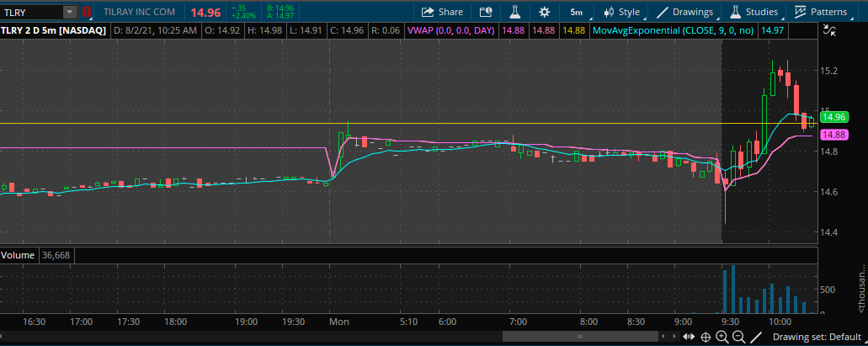
Task: Click the TLRY 2 D 5m [NASDAQ] label
Action: (53, 30)
